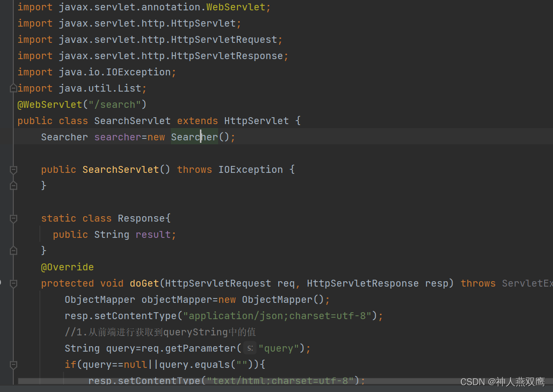The height and width of the screenshot is (392, 553).
Task: Click the result field name
Action: pyautogui.click(x=153, y=234)
